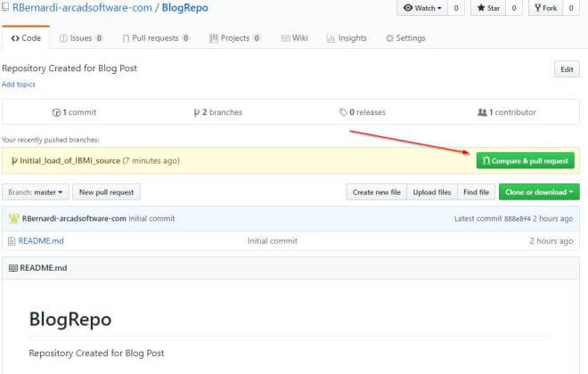View fork count next to Fork
Image resolution: width=588 pixels, height=374 pixels.
pyautogui.click(x=571, y=8)
